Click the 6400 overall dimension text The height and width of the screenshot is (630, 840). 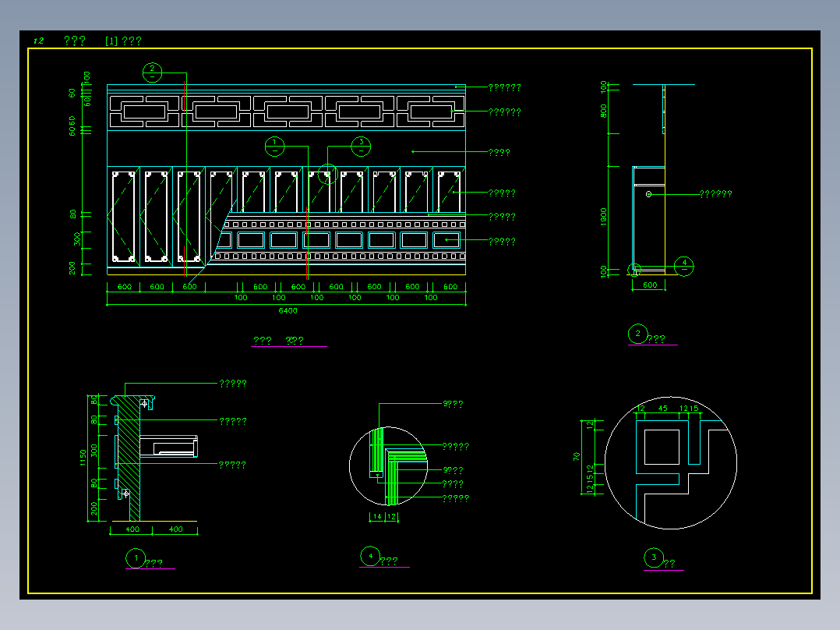288,311
